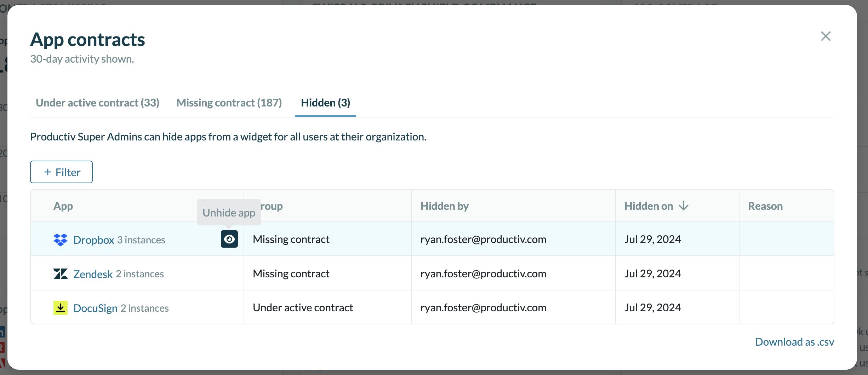868x375 pixels.
Task: Open the Zendesk app link
Action: pyautogui.click(x=93, y=274)
